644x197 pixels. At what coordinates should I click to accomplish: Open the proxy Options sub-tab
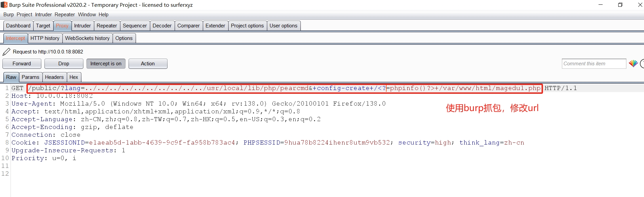(x=124, y=38)
